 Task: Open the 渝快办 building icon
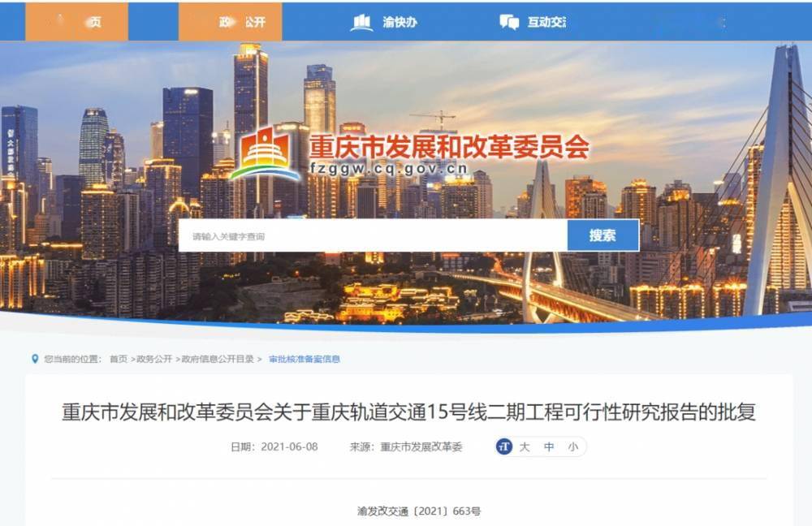[x=361, y=22]
